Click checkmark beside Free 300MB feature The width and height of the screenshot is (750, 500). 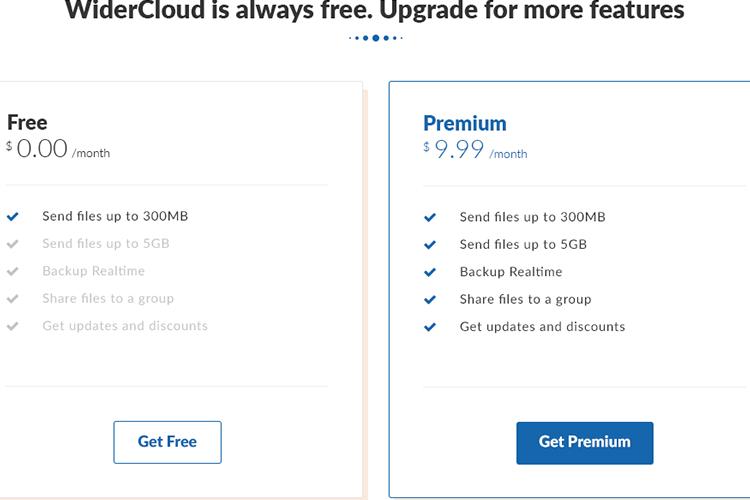pyautogui.click(x=12, y=217)
